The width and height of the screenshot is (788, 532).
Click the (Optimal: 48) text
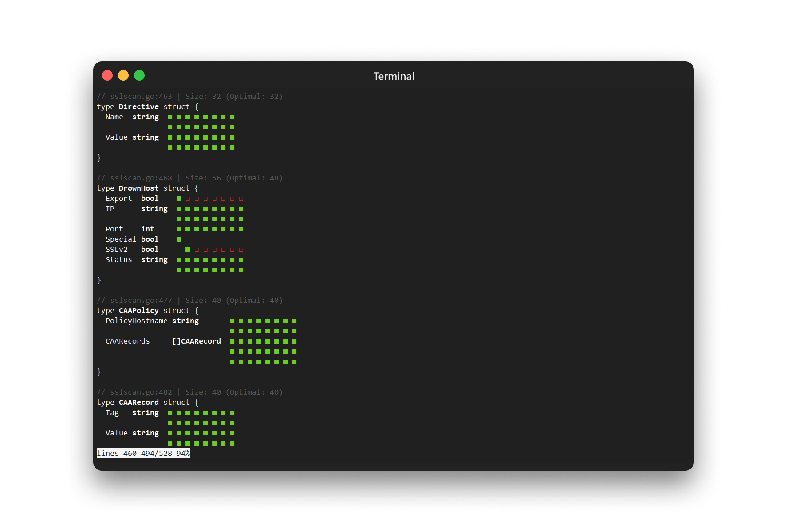click(x=254, y=178)
